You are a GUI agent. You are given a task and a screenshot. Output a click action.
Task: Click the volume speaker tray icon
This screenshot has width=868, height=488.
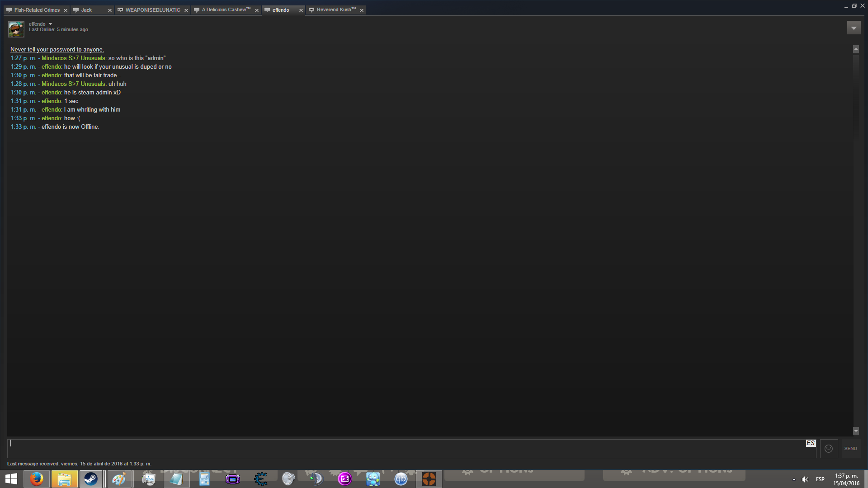[x=805, y=479]
